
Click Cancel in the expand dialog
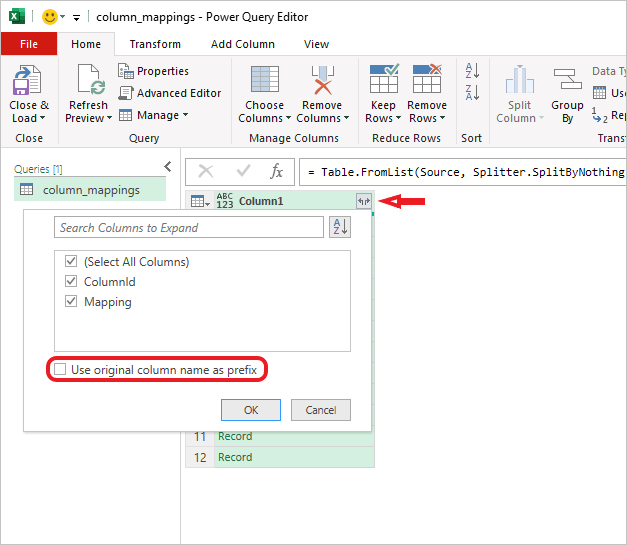coord(321,410)
